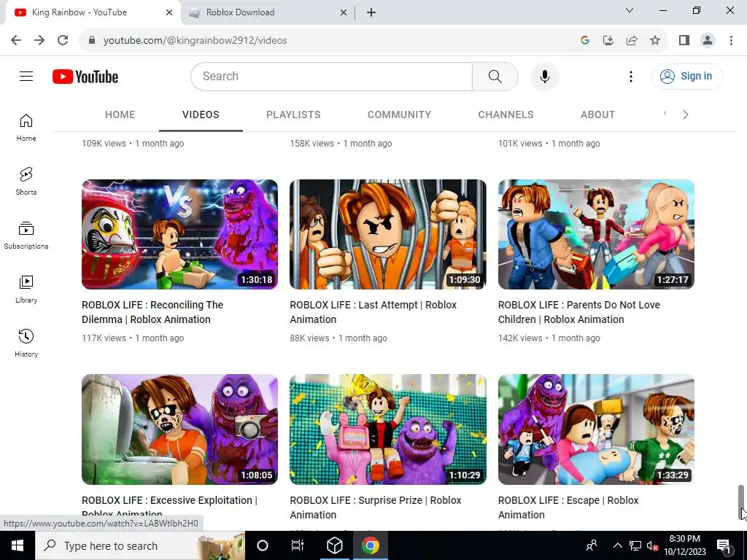This screenshot has height=560, width=747.
Task: Click the Windows taskbar search box
Action: 140,545
